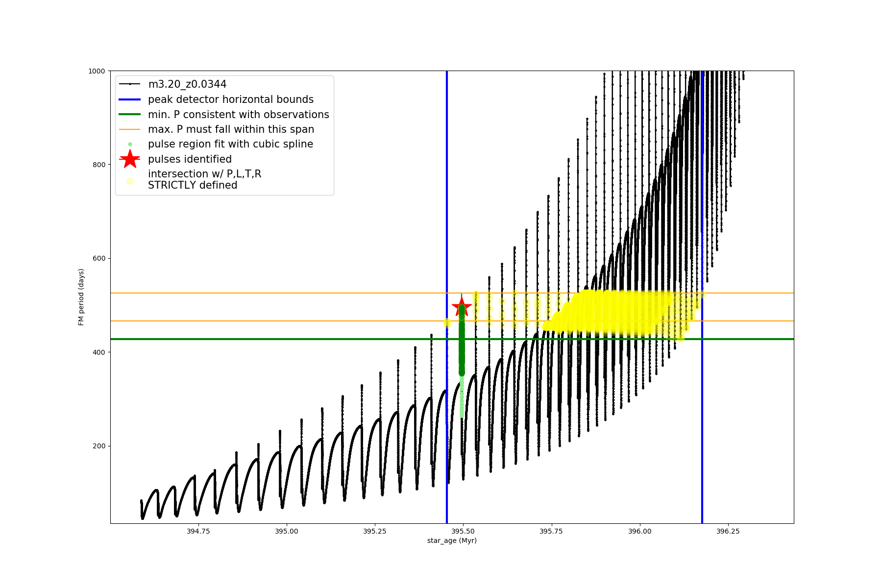Click 'min. P consistent with observations' label
This screenshot has height=588, width=882.
tap(238, 115)
